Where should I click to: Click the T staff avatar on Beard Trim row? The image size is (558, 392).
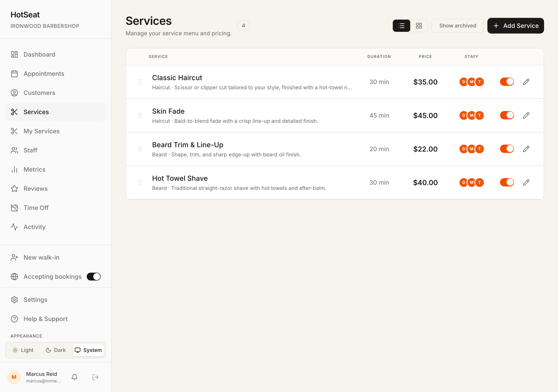tap(480, 149)
